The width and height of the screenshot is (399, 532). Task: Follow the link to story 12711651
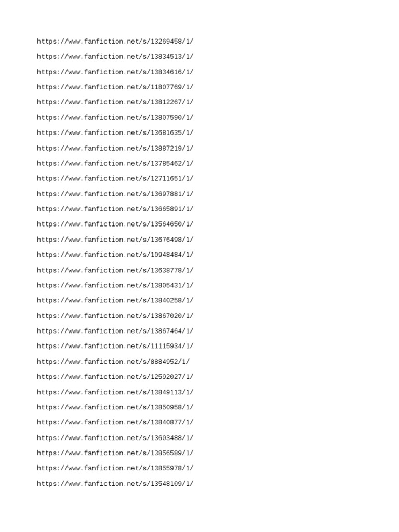[115, 179]
